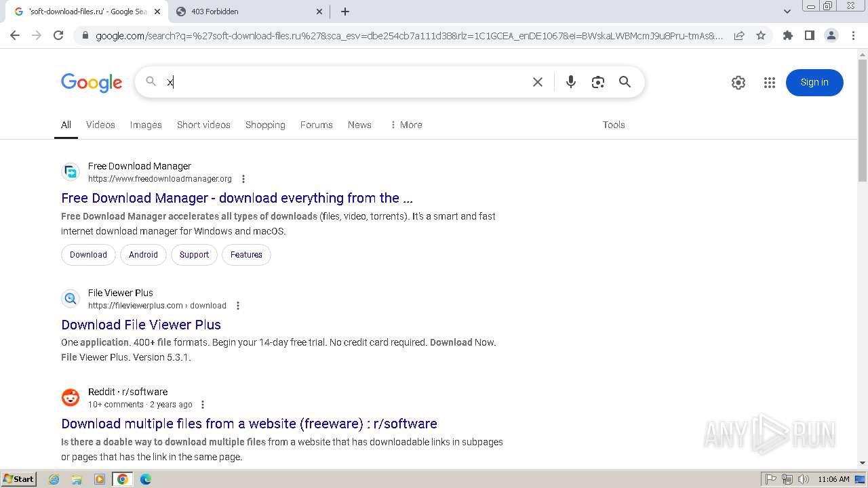Image resolution: width=868 pixels, height=488 pixels.
Task: Close the Google Search tab
Action: [157, 12]
